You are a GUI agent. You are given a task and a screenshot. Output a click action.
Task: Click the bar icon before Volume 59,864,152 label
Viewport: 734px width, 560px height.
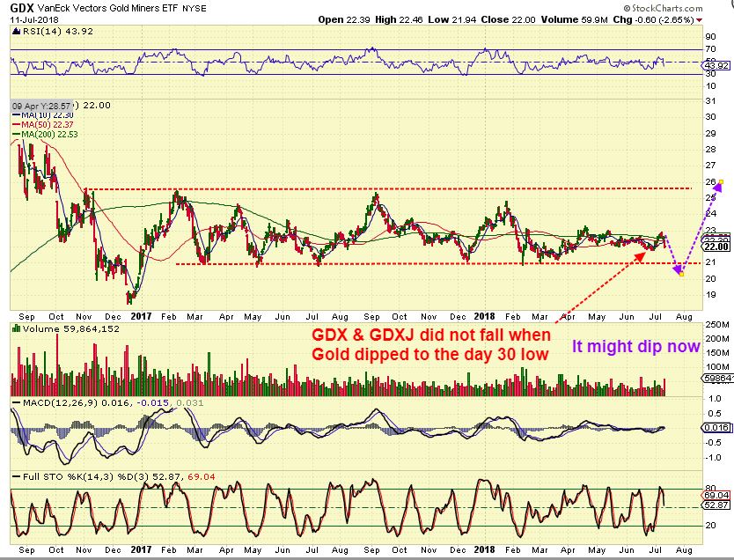pyautogui.click(x=17, y=328)
